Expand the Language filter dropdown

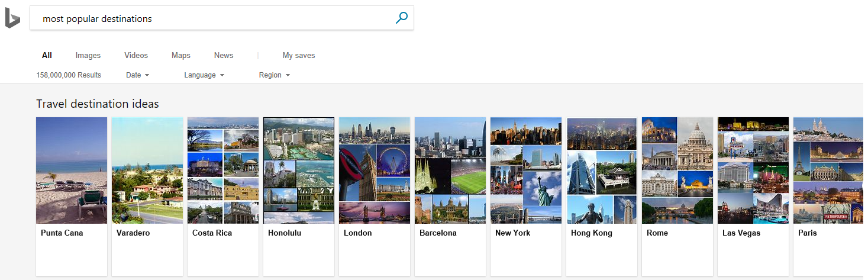204,75
